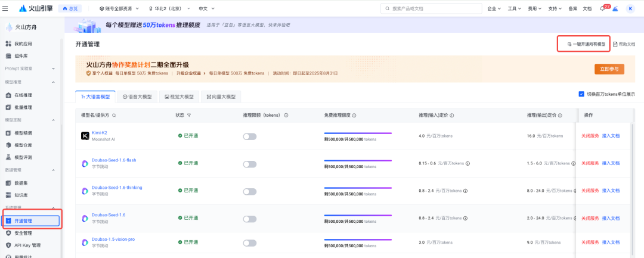The width and height of the screenshot is (644, 258).
Task: Click the Kimi-K2 Moonshot logo icon
Action: point(85,136)
